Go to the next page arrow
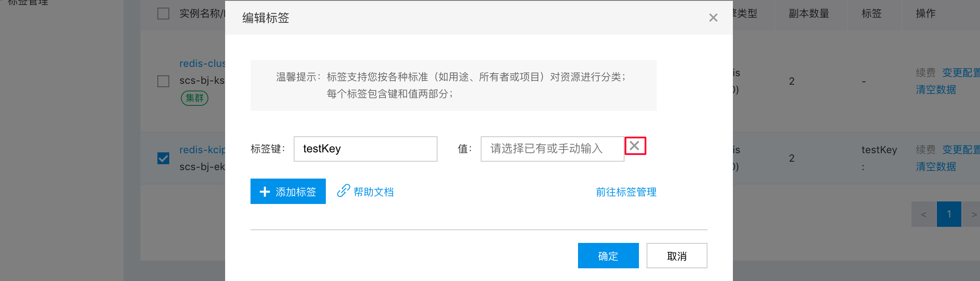 (x=972, y=214)
